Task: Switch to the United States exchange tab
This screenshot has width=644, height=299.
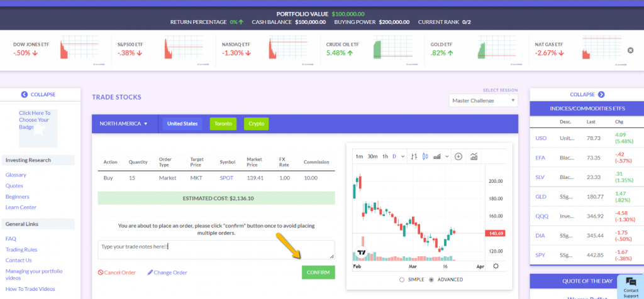Action: (x=182, y=124)
